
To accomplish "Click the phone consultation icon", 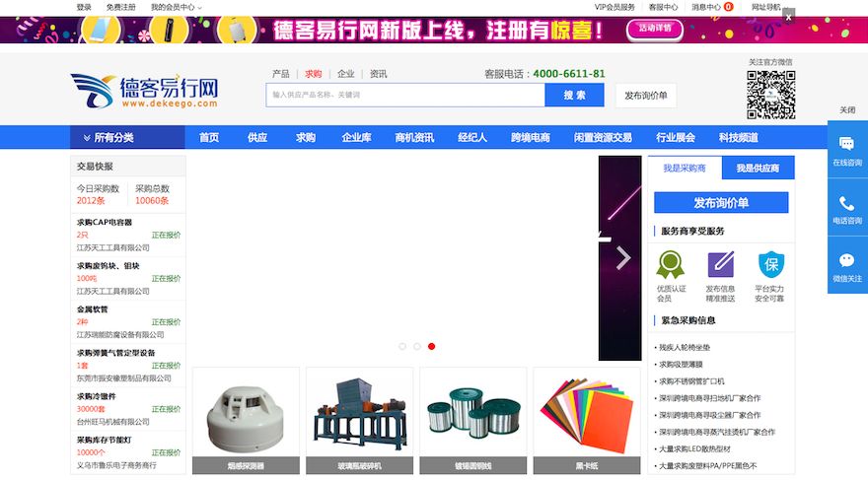I will click(x=846, y=203).
